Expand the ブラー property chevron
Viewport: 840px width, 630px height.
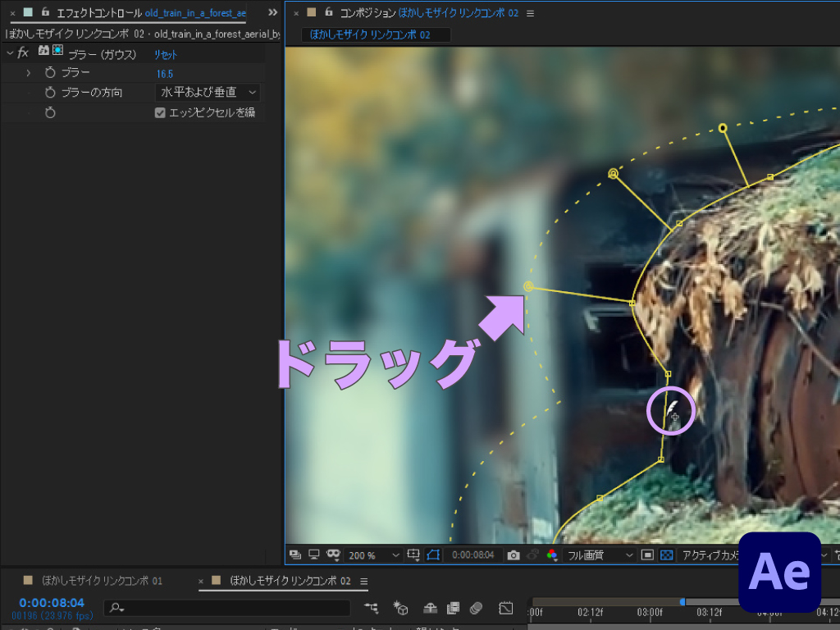[x=29, y=73]
